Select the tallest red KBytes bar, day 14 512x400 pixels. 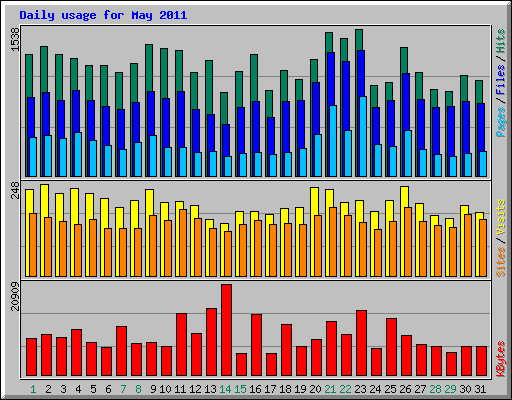click(x=227, y=330)
